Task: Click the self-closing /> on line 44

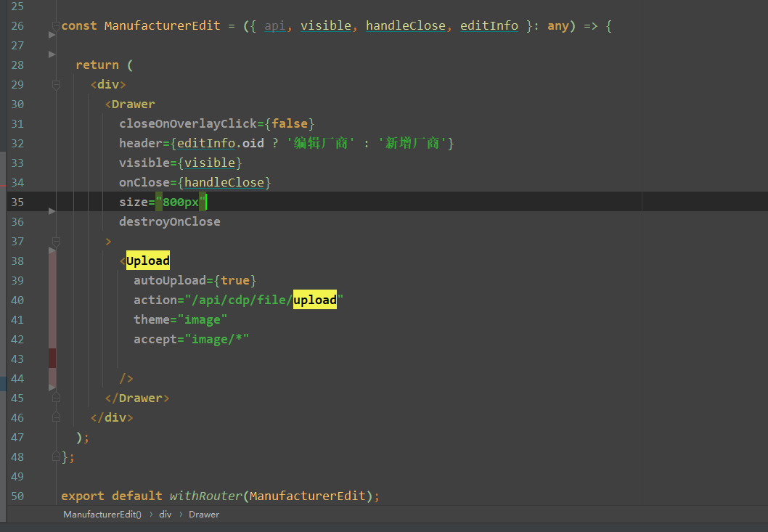Action: tap(126, 378)
